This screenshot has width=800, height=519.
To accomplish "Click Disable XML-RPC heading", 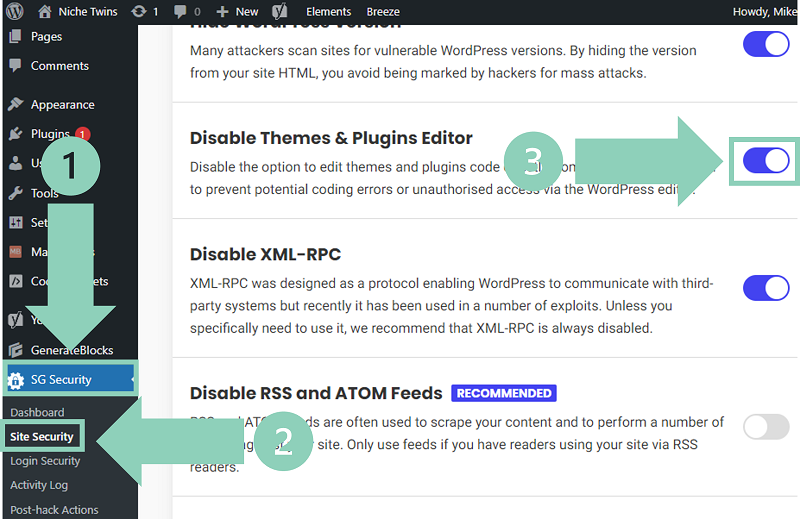I will (x=265, y=254).
